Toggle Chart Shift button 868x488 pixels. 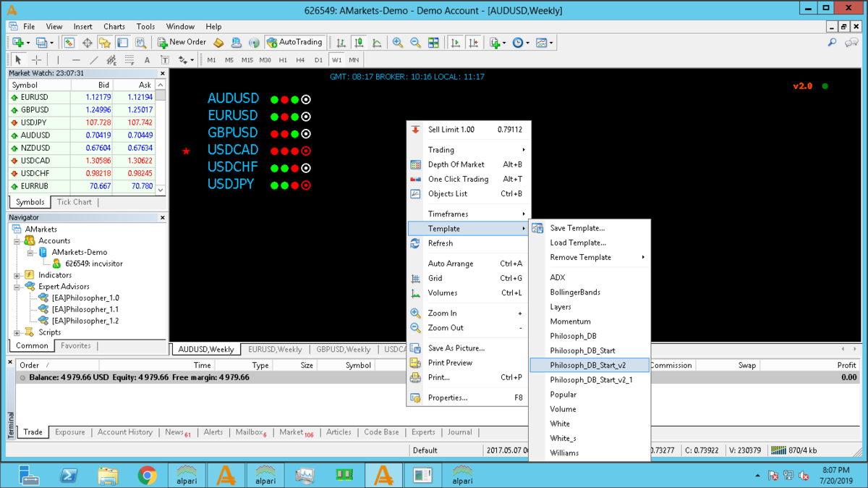pos(473,43)
